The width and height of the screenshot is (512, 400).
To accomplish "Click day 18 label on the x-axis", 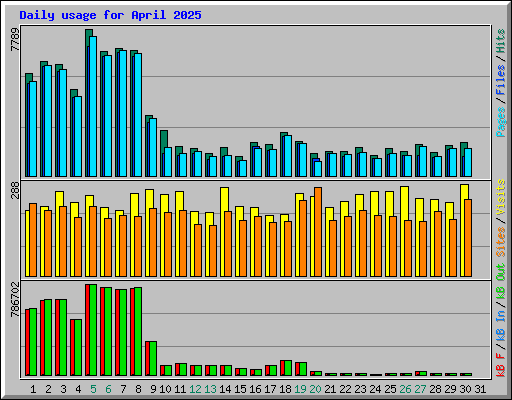I will pos(285,389).
